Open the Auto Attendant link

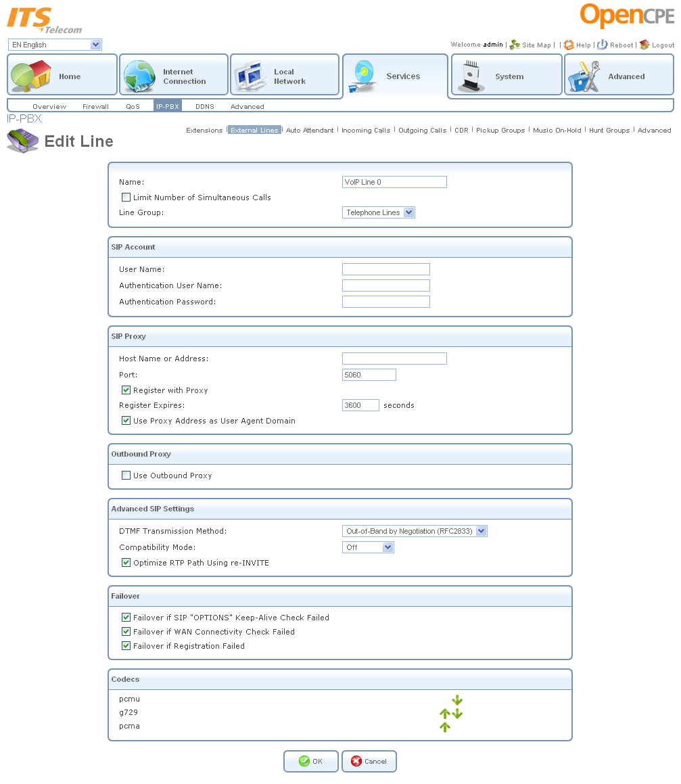click(310, 130)
